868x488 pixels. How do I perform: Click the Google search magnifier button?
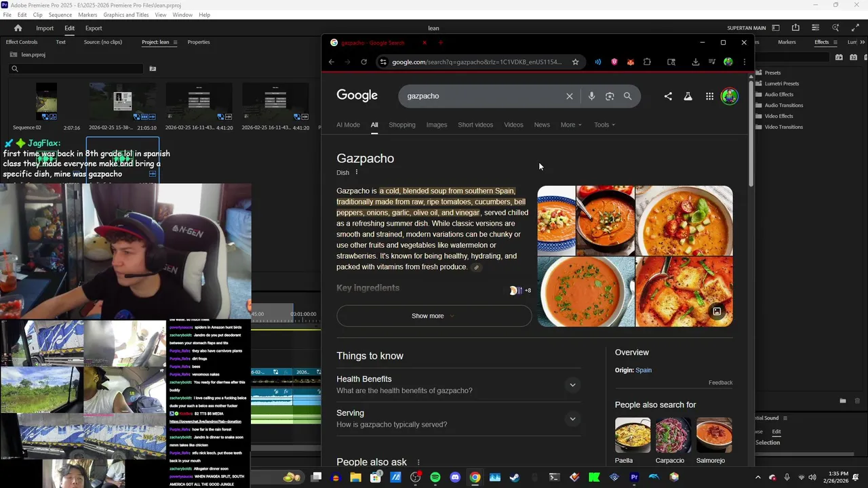(627, 96)
